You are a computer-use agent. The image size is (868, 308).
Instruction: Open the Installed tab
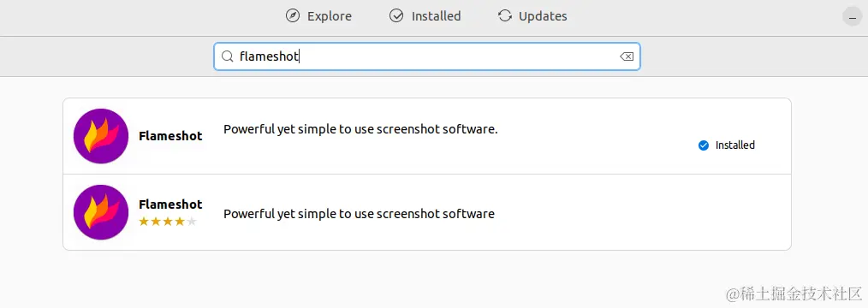click(x=425, y=16)
